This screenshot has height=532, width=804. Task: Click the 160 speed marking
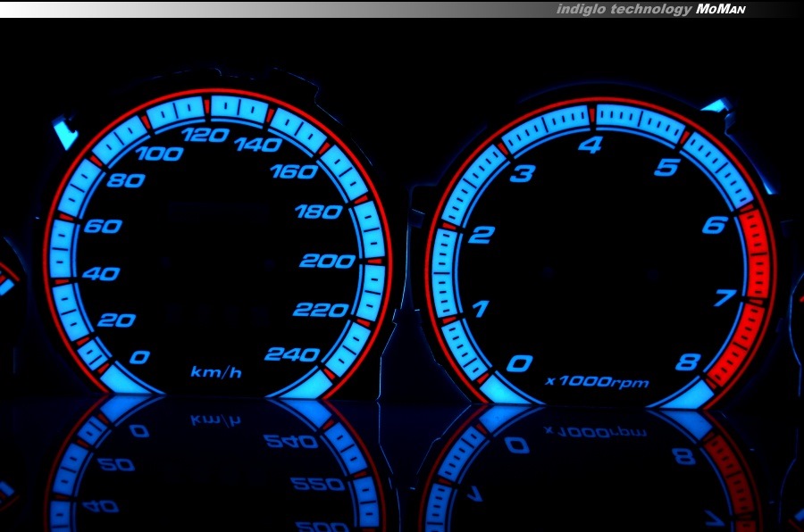[294, 171]
